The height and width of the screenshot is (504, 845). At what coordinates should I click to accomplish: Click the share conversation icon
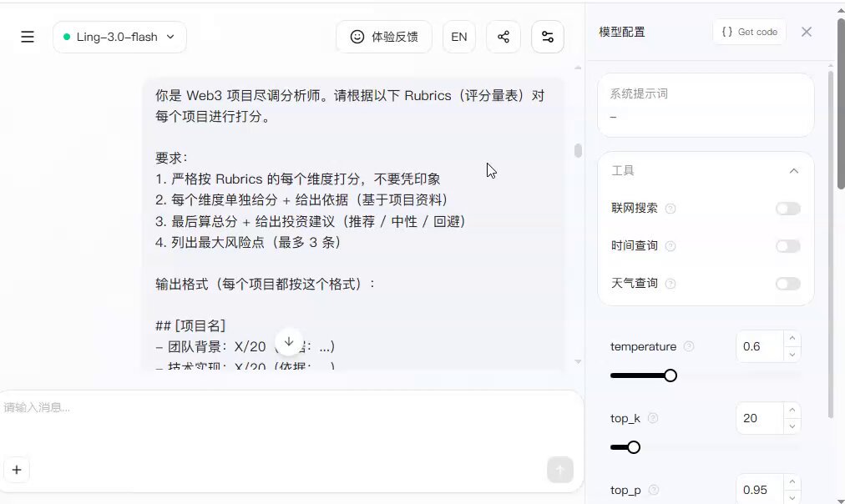(503, 37)
